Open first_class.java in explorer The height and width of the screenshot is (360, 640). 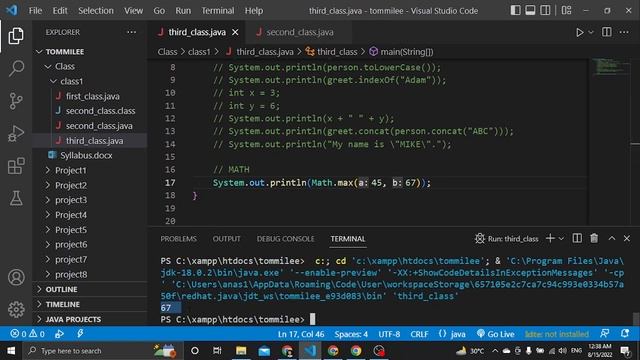93,96
